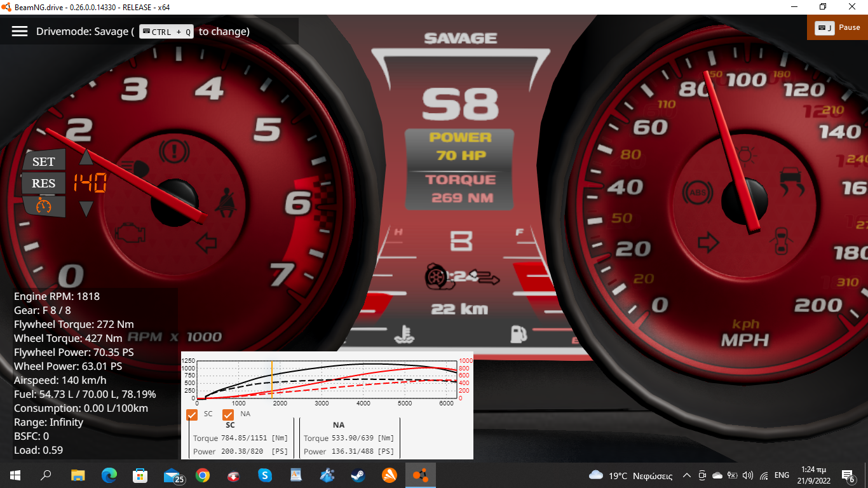Click the Wheel Torque: 427 Nm line
This screenshot has width=868, height=488.
pos(68,338)
